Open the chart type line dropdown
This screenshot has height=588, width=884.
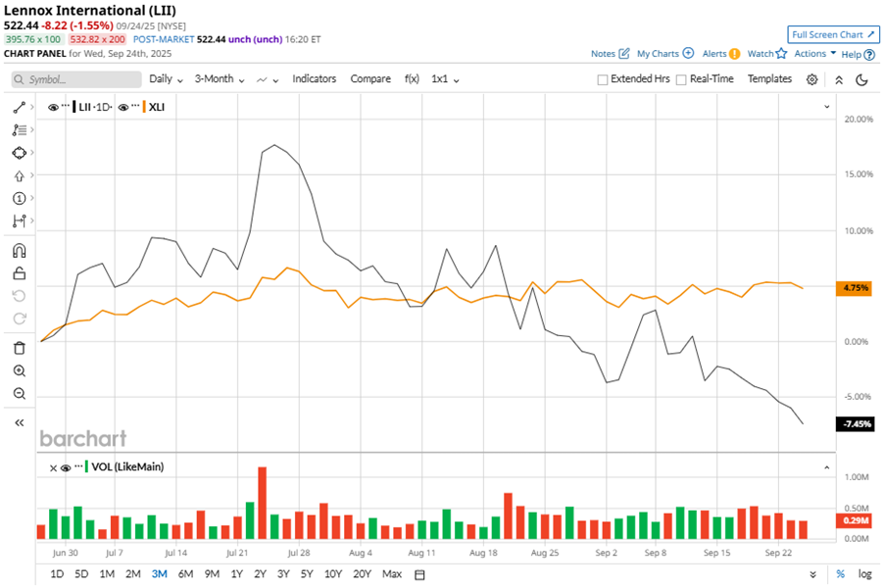[268, 80]
